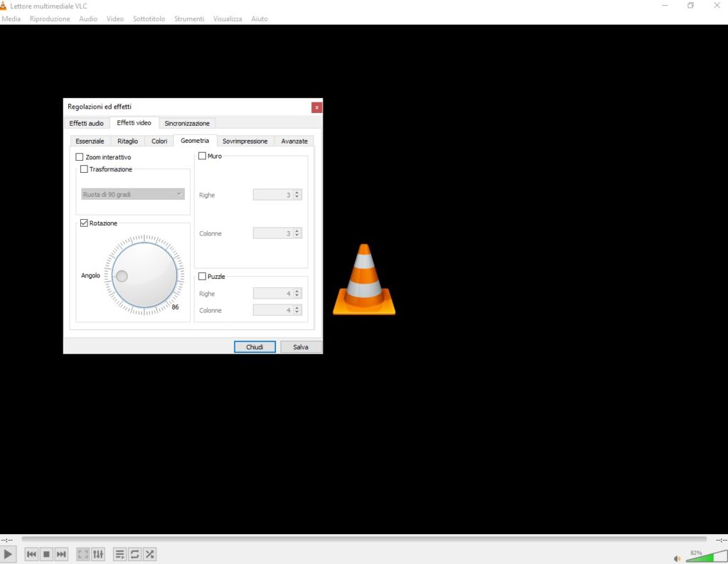Enable Trasformazione checkbox
Image resolution: width=728 pixels, height=564 pixels.
click(84, 169)
